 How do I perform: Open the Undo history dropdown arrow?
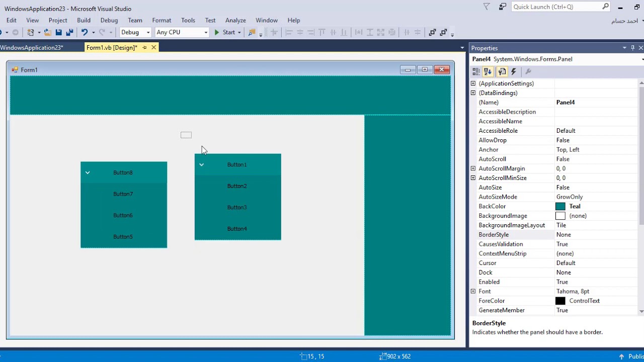93,32
